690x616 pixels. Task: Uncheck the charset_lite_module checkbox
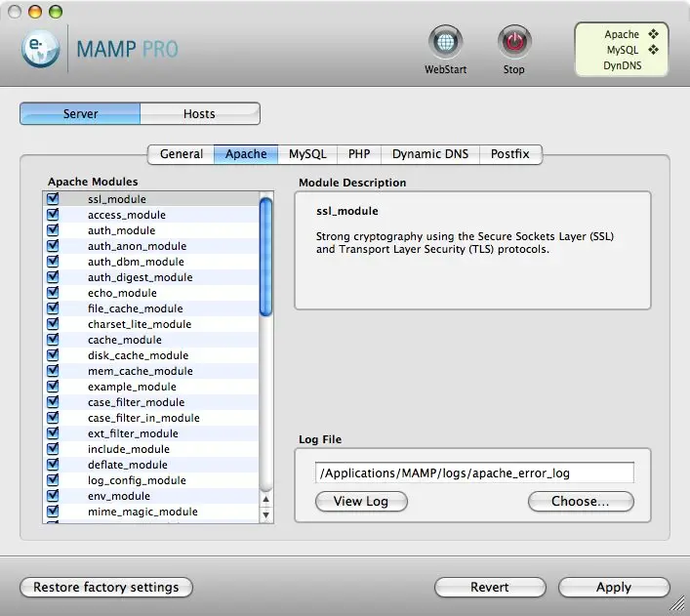(53, 324)
